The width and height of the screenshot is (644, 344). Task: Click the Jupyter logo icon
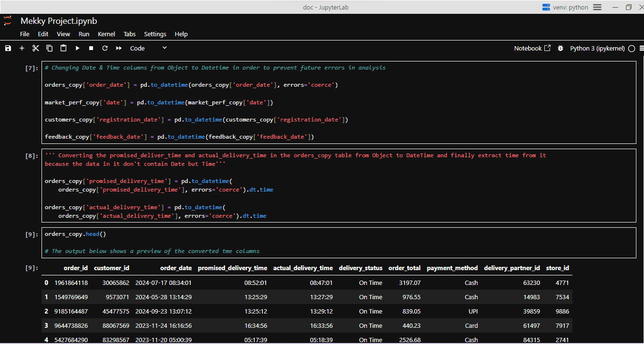[x=7, y=21]
